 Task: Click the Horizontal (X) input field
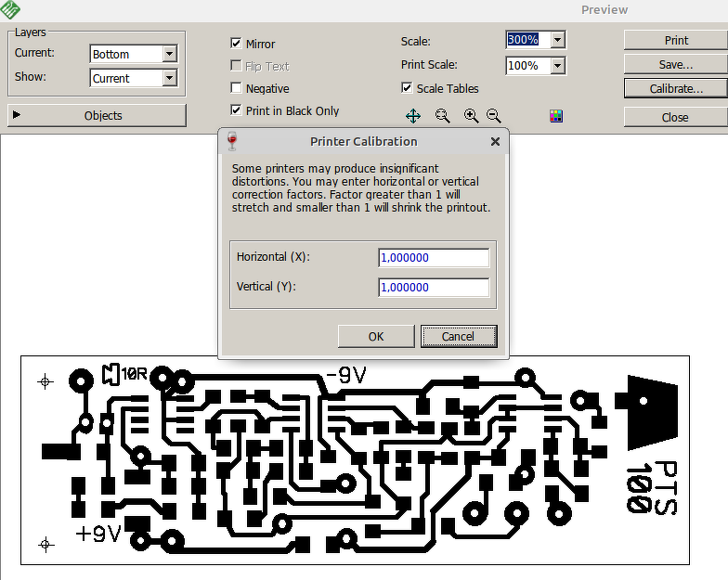click(434, 258)
